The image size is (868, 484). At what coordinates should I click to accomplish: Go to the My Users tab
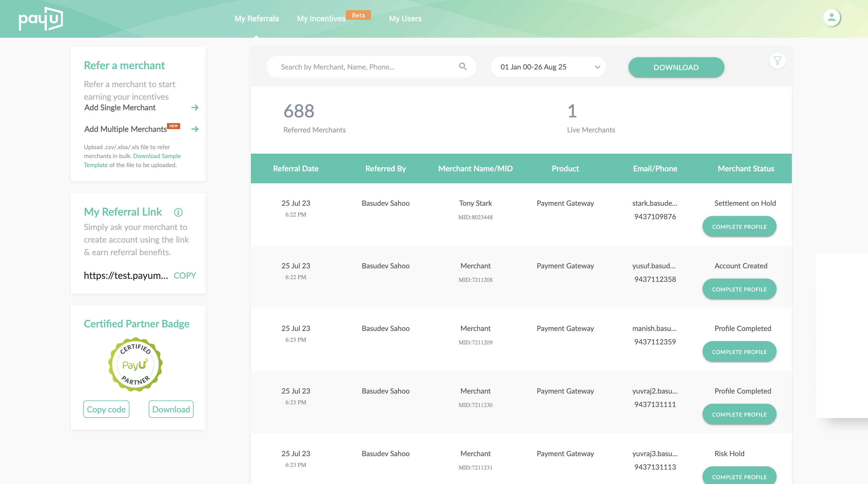405,19
